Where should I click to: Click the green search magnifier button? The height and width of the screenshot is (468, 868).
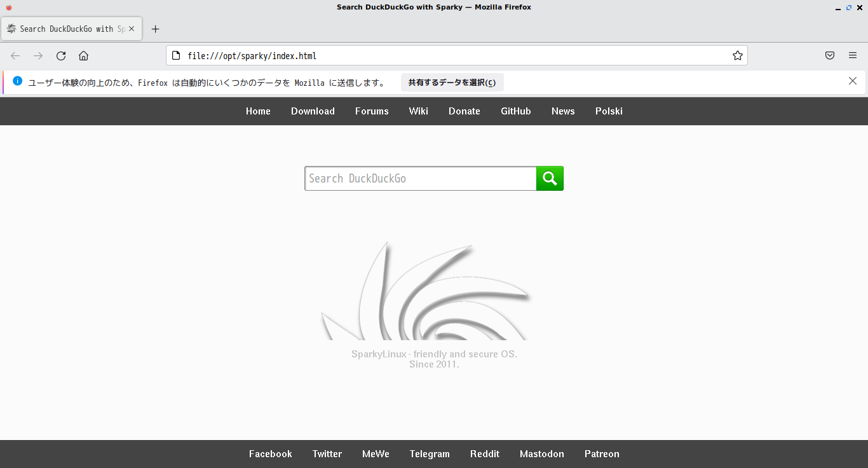click(x=550, y=178)
